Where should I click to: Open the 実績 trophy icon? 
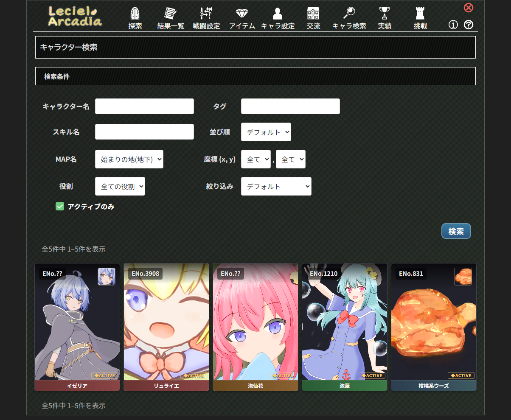pyautogui.click(x=385, y=14)
